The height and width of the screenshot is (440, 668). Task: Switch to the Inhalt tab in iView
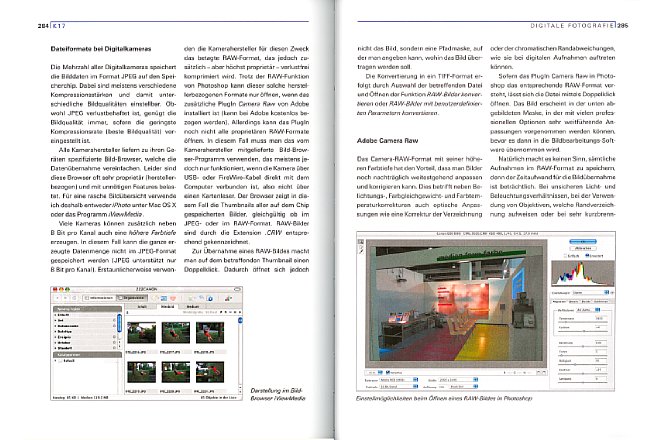pyautogui.click(x=142, y=306)
